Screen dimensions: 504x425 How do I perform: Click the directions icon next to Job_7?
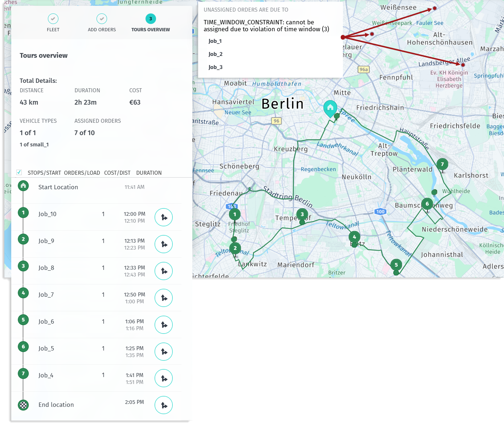[164, 297]
